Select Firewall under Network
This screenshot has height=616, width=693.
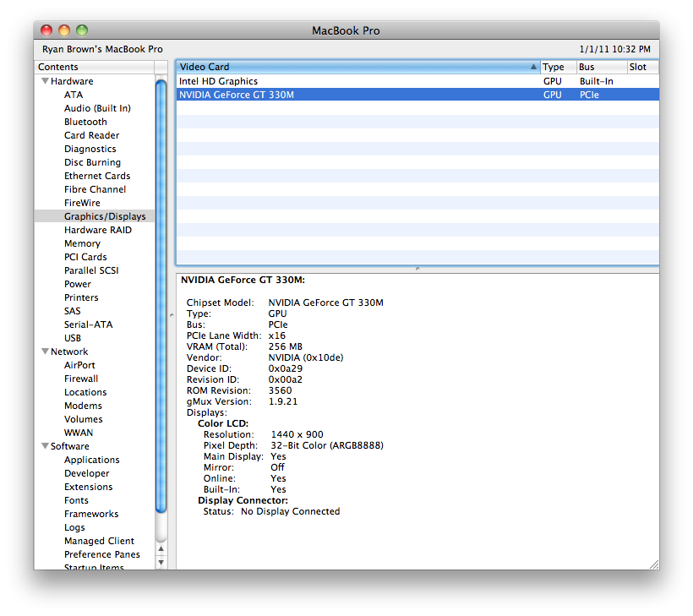click(81, 379)
